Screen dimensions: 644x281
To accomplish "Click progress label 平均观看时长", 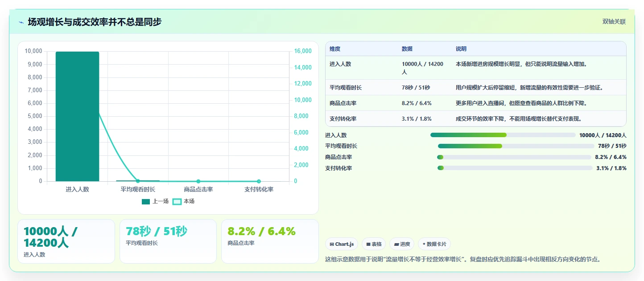I will pyautogui.click(x=341, y=146).
